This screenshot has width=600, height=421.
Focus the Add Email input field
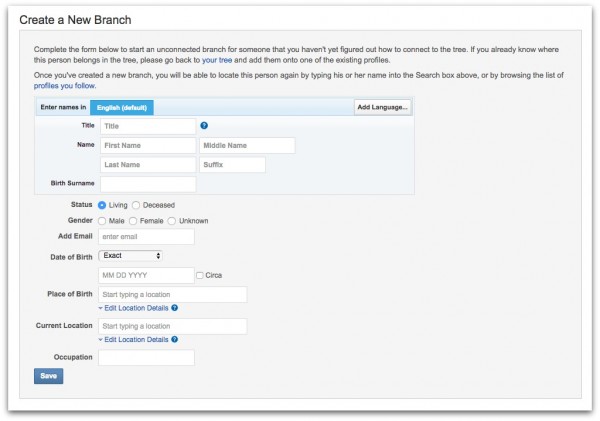click(146, 237)
